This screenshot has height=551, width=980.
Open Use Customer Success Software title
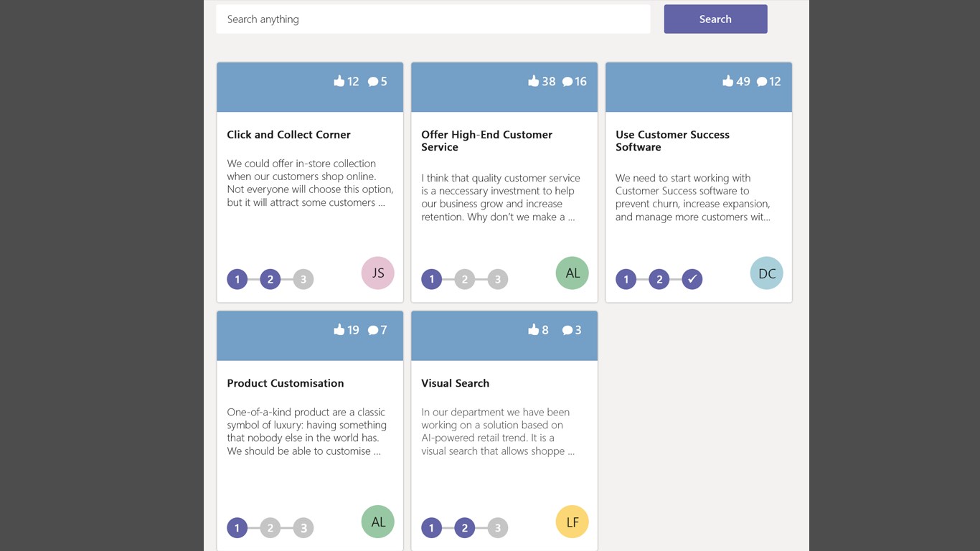pyautogui.click(x=672, y=141)
